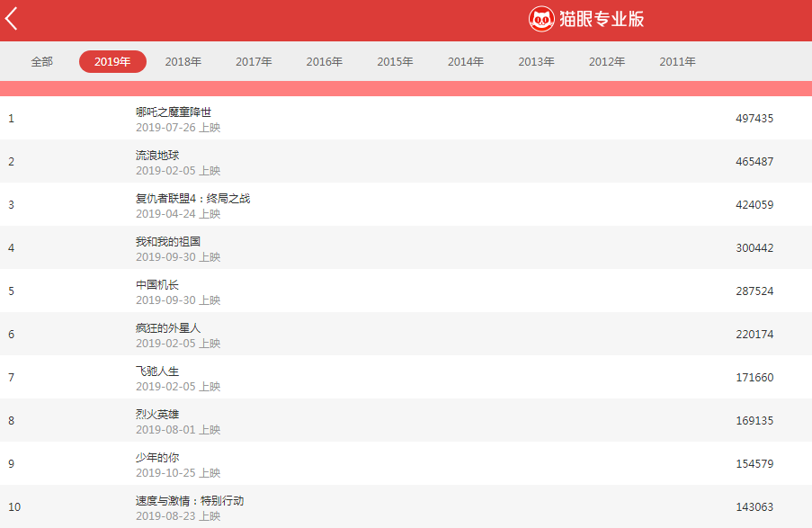Click box office value 300442
Viewport: 812px width, 528px height.
point(754,247)
